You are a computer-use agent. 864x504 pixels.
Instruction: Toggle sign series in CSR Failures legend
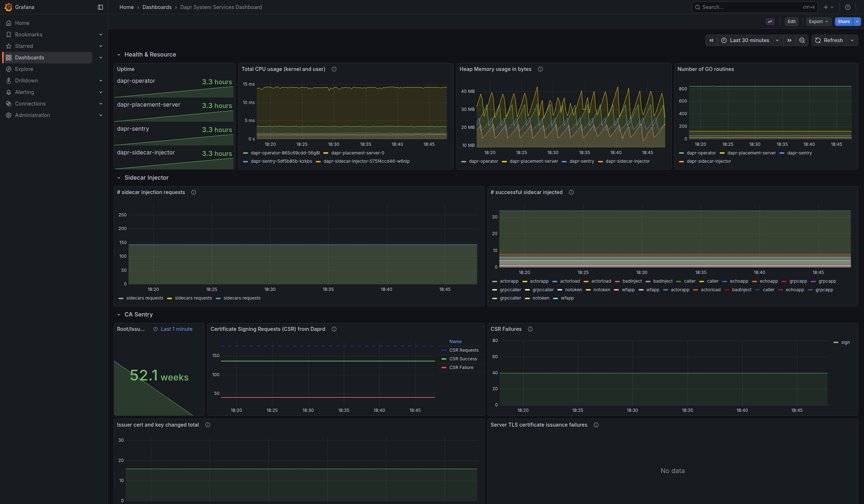pos(845,342)
